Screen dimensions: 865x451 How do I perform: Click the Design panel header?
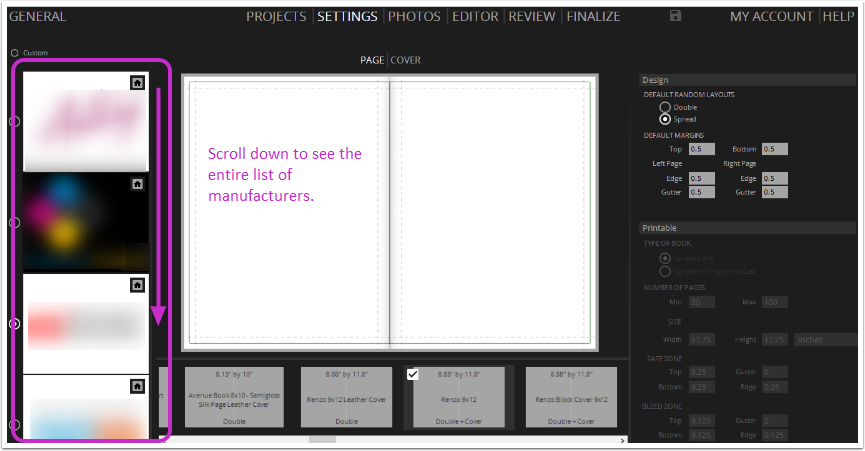[747, 80]
